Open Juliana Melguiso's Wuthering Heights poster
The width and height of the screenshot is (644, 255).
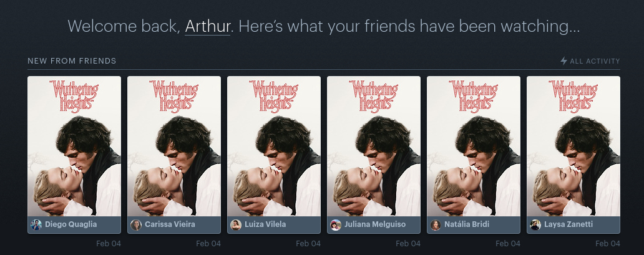point(374,146)
